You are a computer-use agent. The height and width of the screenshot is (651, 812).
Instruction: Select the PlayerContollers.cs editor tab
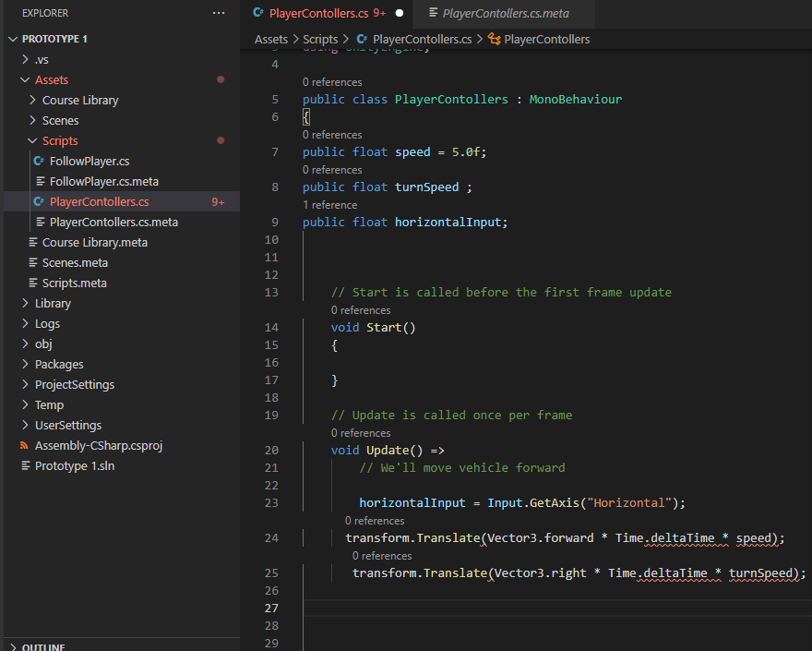[318, 13]
